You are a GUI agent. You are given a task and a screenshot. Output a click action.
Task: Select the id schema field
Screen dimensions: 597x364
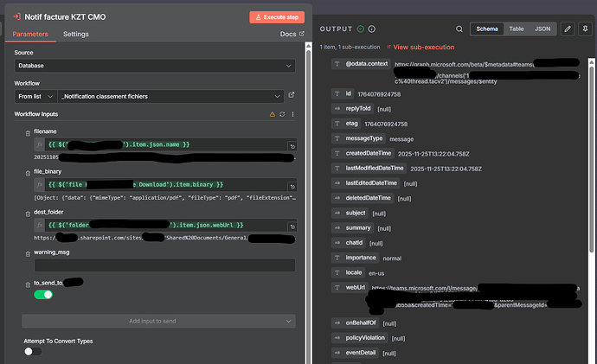click(343, 93)
